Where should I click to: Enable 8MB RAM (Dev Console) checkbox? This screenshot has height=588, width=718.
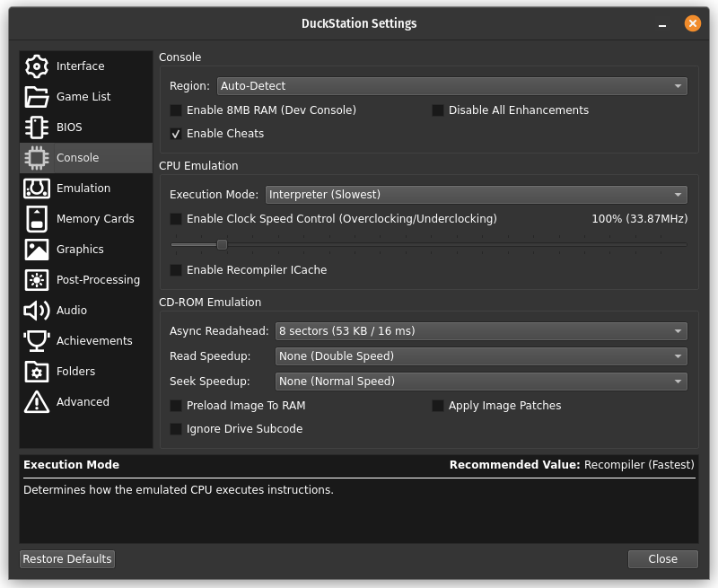176,110
